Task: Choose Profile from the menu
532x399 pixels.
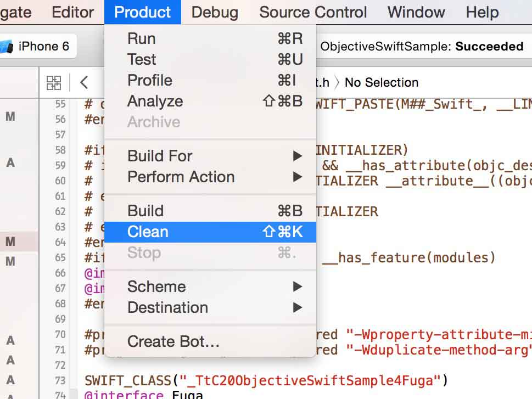Action: click(210, 81)
